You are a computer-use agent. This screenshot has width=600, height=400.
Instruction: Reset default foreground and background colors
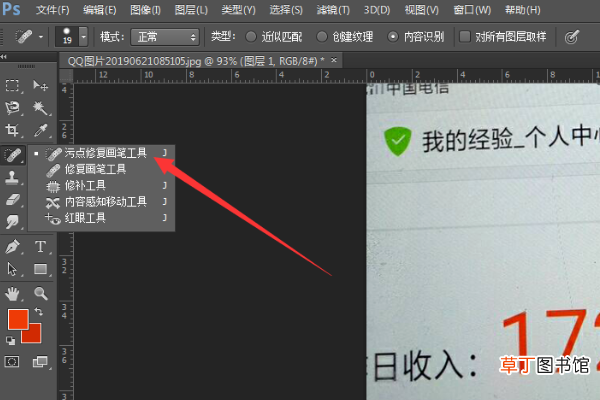click(x=10, y=340)
